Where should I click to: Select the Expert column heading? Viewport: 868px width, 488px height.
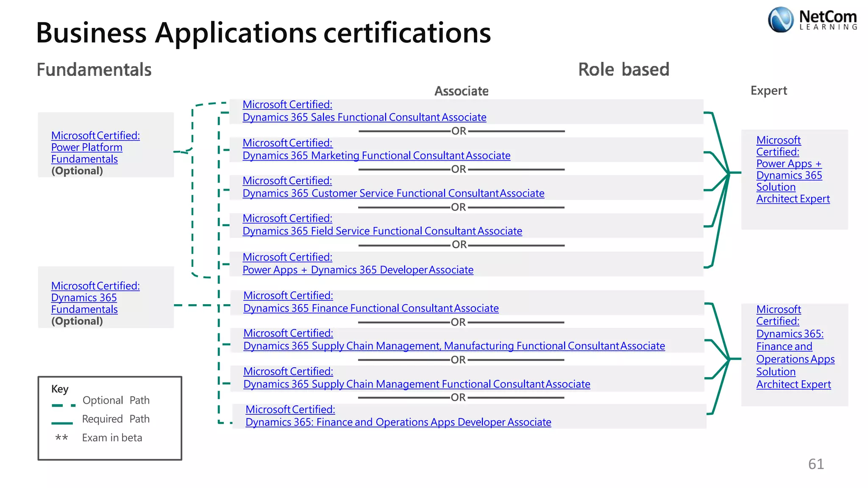point(769,91)
